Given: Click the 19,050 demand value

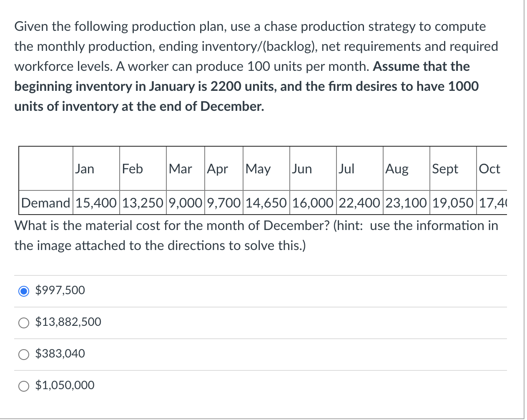Looking at the screenshot, I should coord(453,203).
